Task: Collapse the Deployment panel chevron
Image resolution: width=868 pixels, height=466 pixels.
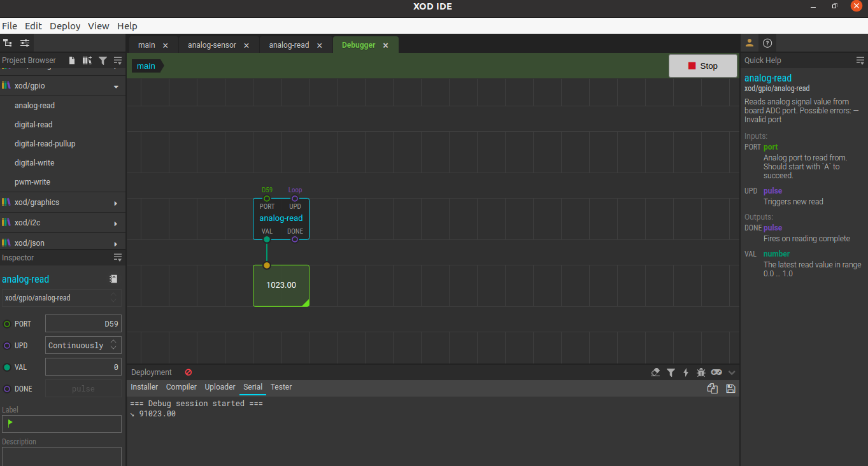Action: coord(732,372)
